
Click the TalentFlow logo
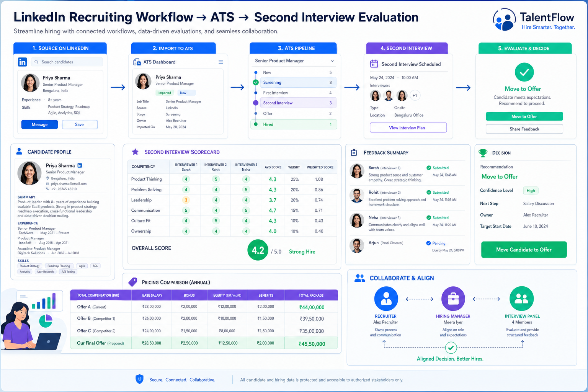[534, 20]
